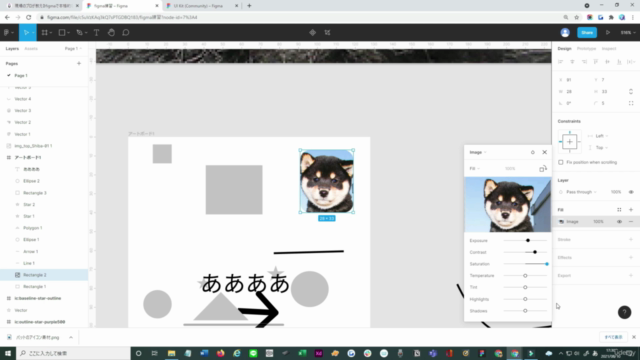Close the Image settings popup
The width and height of the screenshot is (640, 360).
click(544, 152)
